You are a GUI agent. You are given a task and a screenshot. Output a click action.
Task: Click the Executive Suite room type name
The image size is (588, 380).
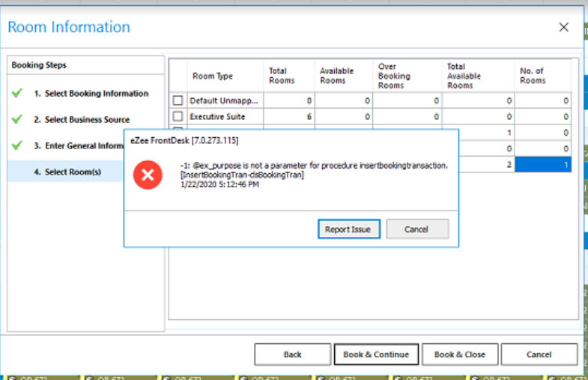(217, 117)
